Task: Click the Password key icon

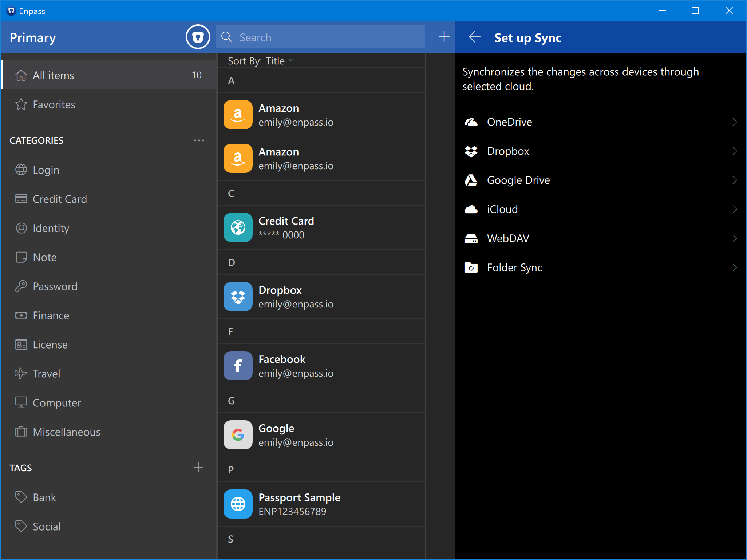Action: (21, 286)
